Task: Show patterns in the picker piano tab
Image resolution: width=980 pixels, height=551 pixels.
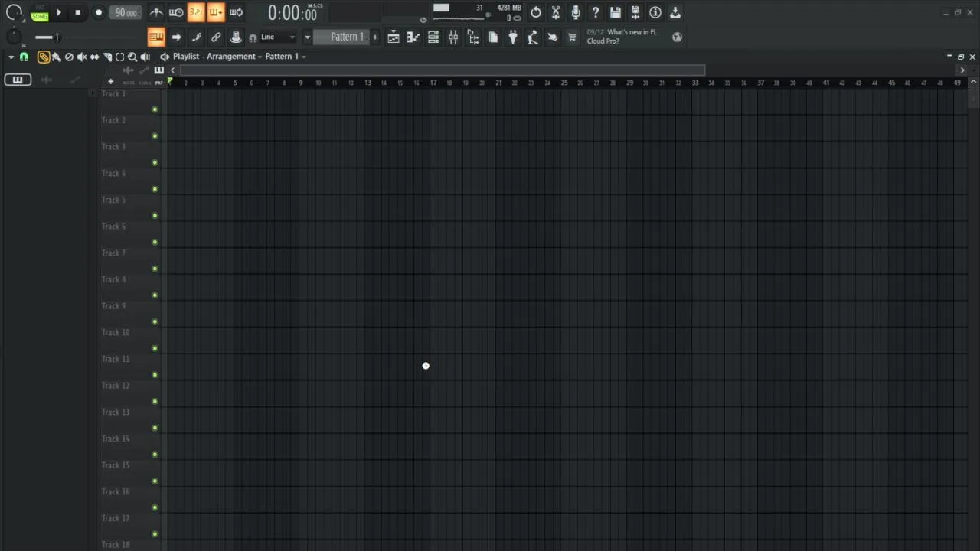Action: coord(17,80)
